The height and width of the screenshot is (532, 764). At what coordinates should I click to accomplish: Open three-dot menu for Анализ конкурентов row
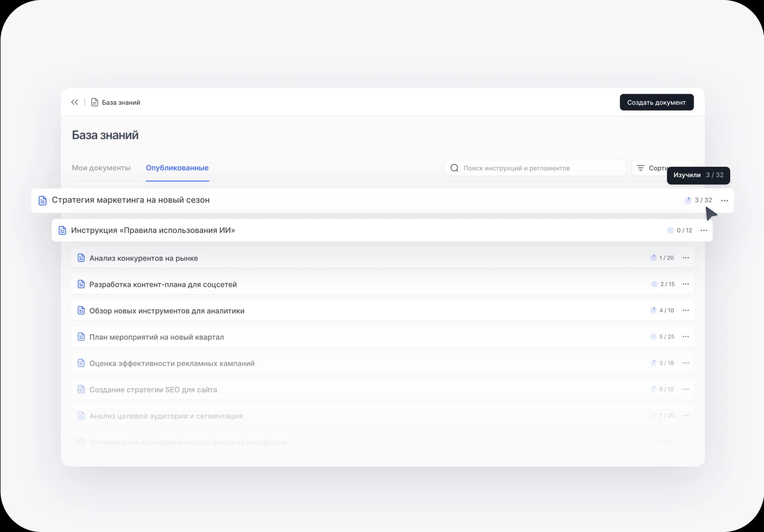pos(685,258)
